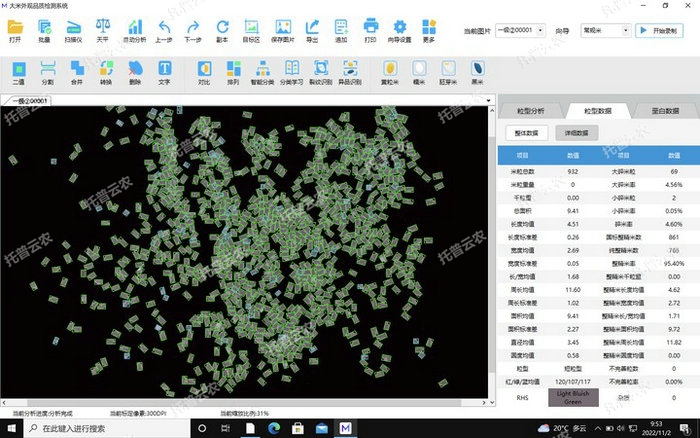Select the 分割 segmentation tool
The width and height of the screenshot is (700, 438).
[x=47, y=72]
